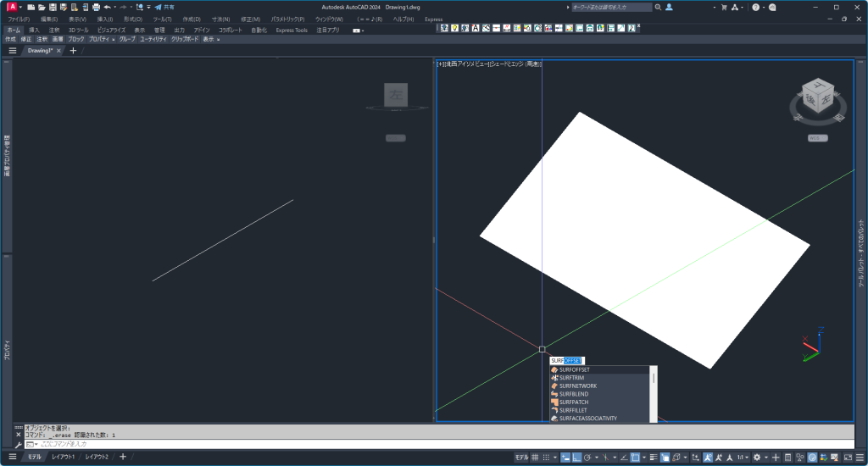This screenshot has height=466, width=868.
Task: Click the 共有 share button
Action: coord(164,7)
